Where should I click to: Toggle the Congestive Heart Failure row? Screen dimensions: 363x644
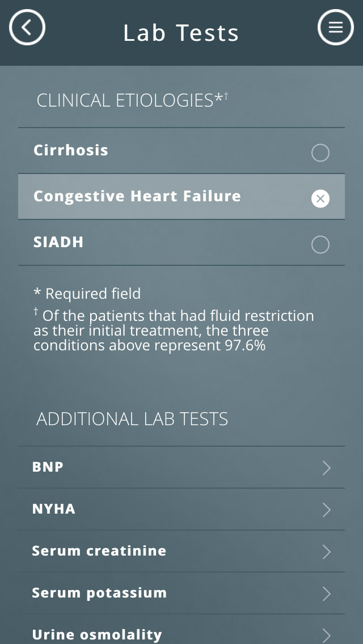point(181,196)
